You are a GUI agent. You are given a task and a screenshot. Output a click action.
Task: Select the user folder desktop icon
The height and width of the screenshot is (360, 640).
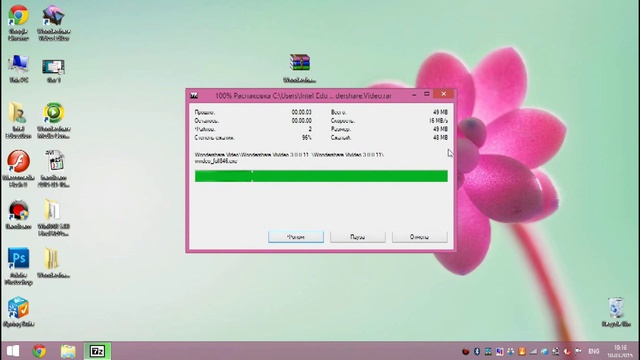18,120
